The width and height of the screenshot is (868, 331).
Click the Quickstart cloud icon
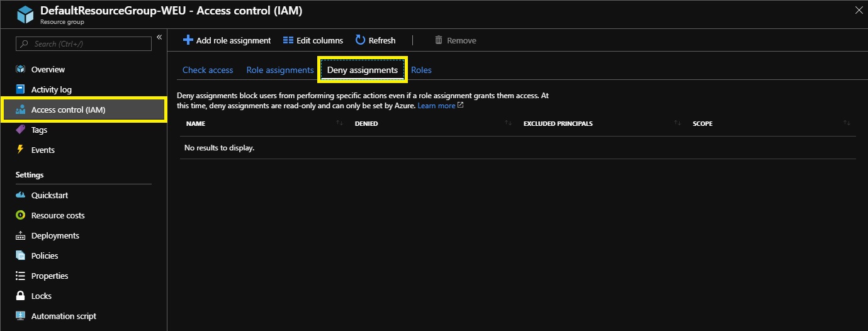[20, 195]
